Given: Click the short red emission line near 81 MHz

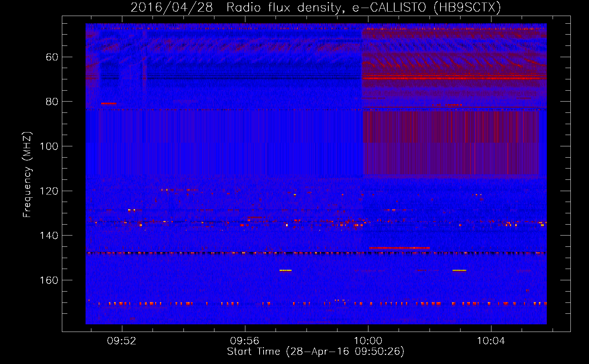Looking at the screenshot, I should (x=108, y=103).
